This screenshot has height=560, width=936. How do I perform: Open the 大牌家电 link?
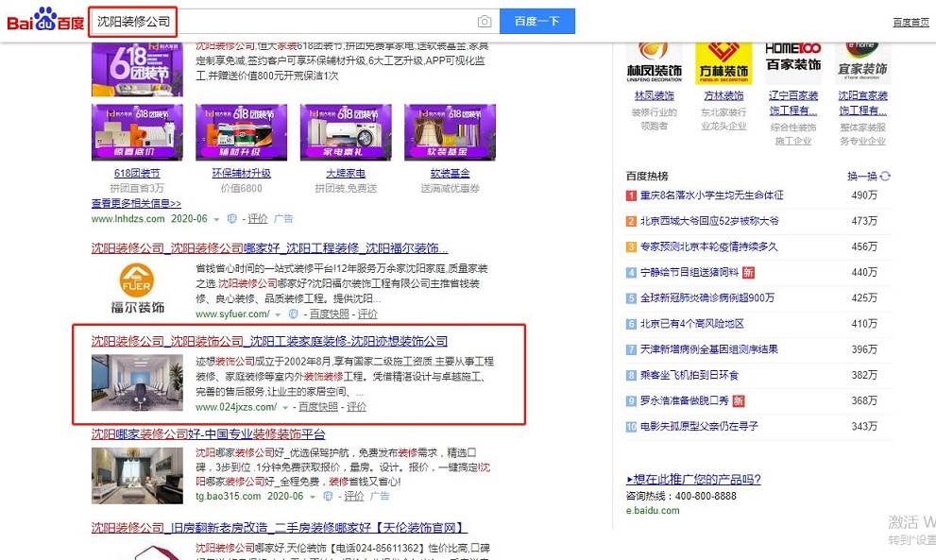346,173
